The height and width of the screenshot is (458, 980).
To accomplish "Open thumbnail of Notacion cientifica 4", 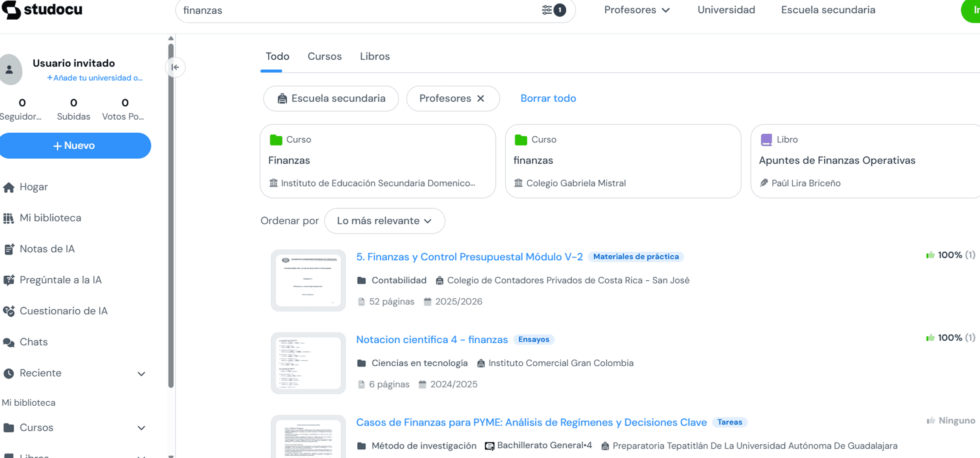I will pos(308,363).
